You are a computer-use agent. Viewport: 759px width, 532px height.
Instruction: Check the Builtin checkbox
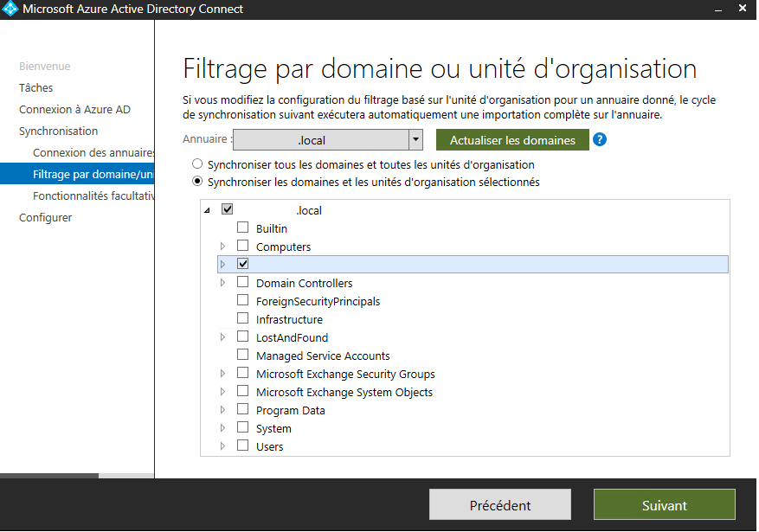coord(242,228)
